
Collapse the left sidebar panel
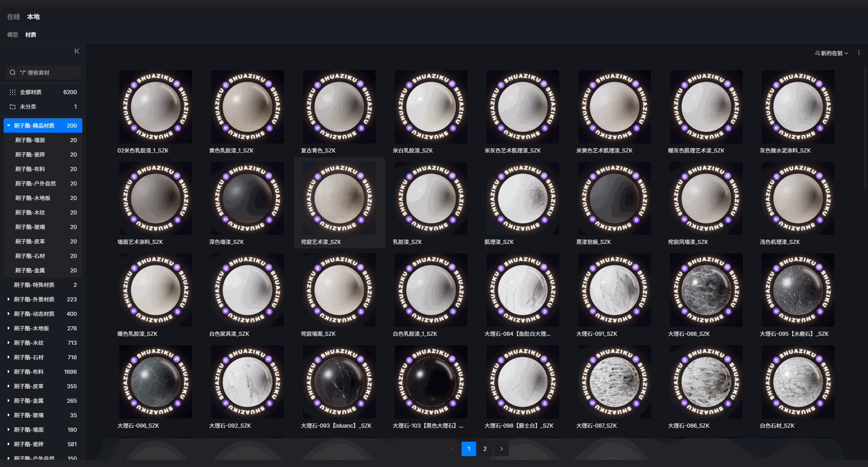[x=77, y=52]
